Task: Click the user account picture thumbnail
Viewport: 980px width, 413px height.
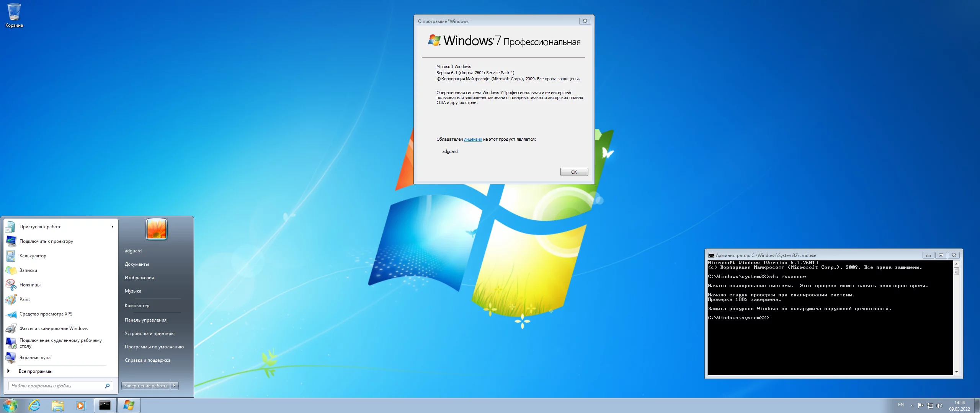Action: pyautogui.click(x=157, y=229)
